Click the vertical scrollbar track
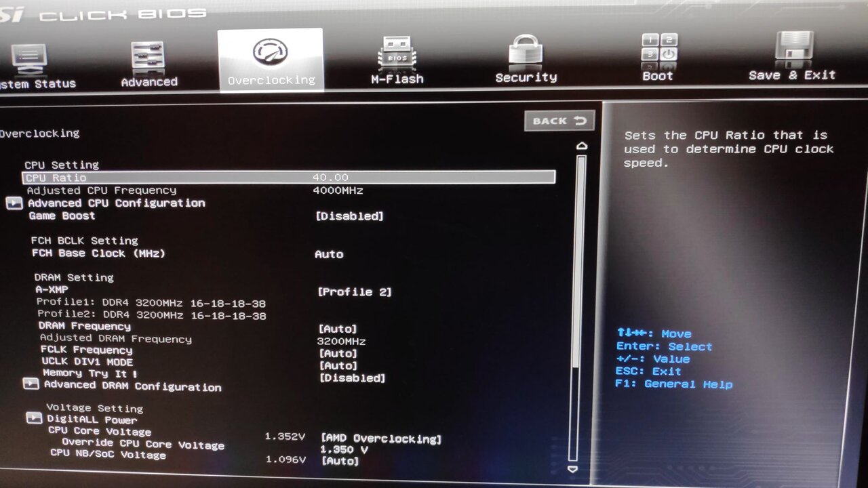Screen dimensions: 868x488 pos(578,308)
